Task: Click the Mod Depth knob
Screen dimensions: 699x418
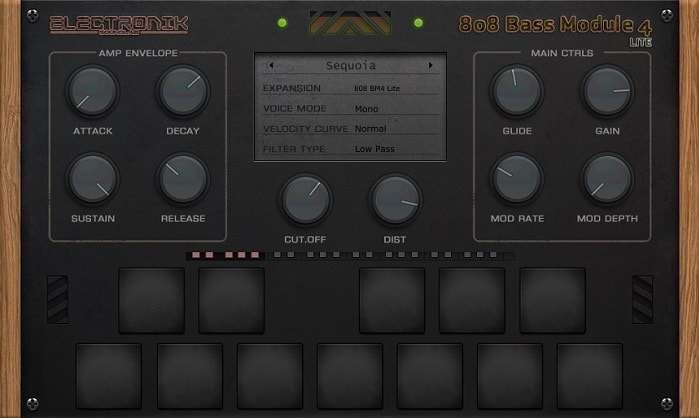Action: coord(607,179)
